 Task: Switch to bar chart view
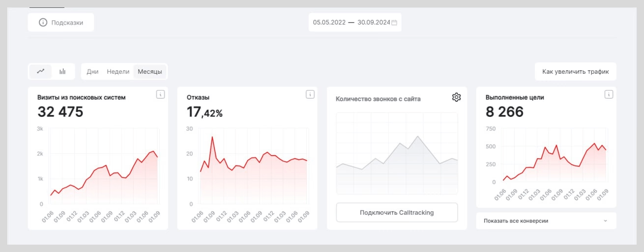coord(62,71)
